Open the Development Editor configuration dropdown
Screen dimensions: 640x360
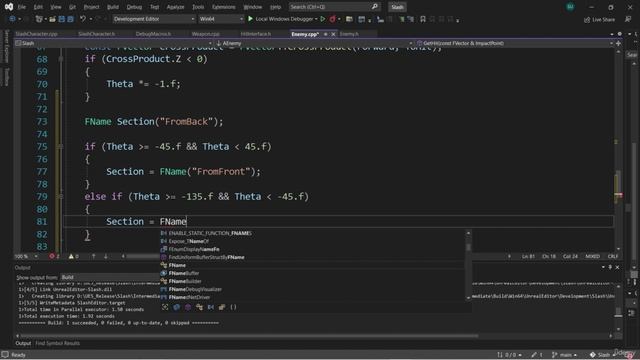click(x=153, y=19)
